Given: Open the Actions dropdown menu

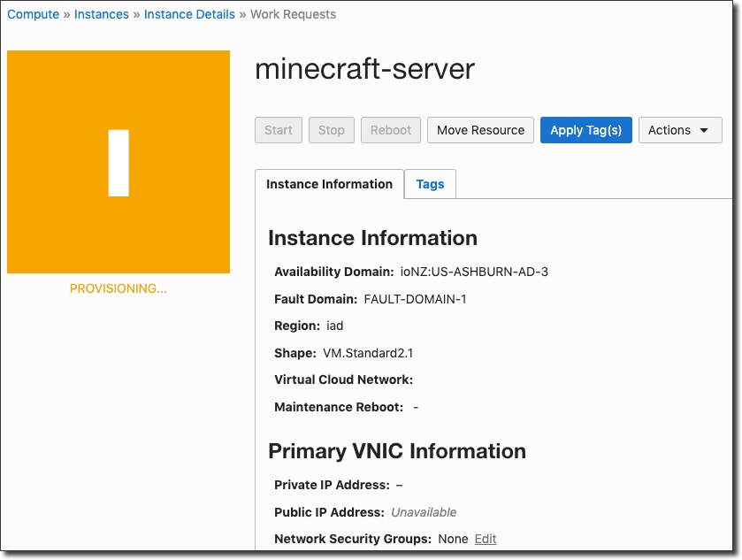Looking at the screenshot, I should (x=679, y=130).
